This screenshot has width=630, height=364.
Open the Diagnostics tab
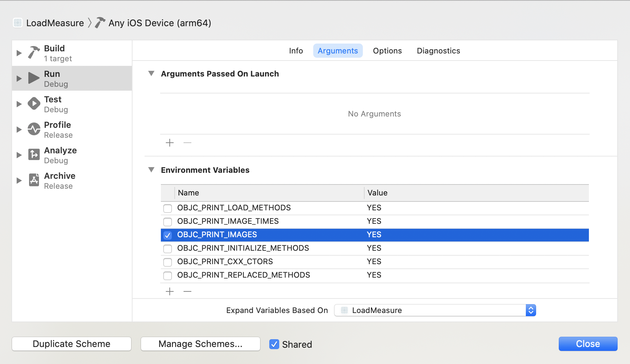click(x=438, y=51)
